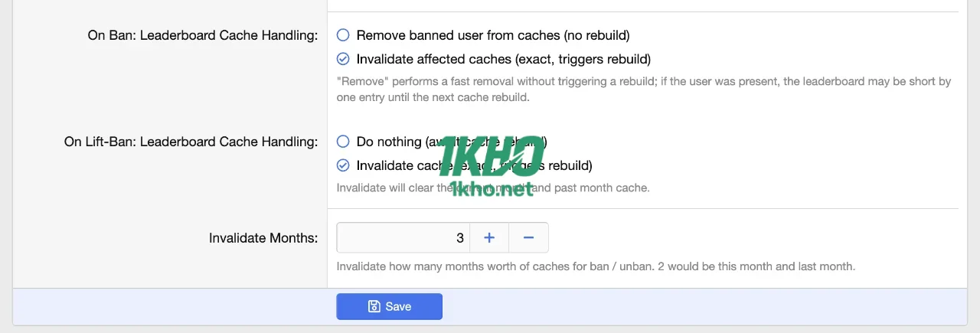Click the 'On Ban: Leaderboard Cache Handling' label
Viewport: 980px width, 333px height.
(x=202, y=36)
